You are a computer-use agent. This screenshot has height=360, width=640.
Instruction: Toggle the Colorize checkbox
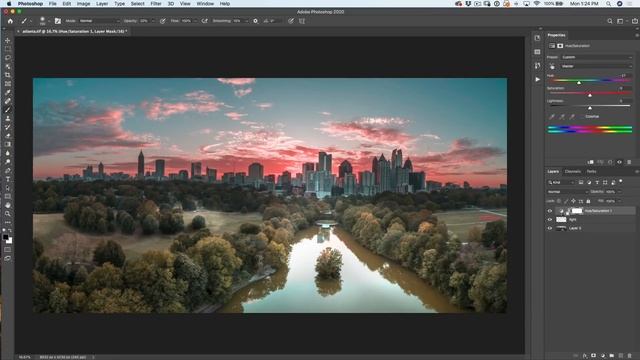tap(582, 116)
